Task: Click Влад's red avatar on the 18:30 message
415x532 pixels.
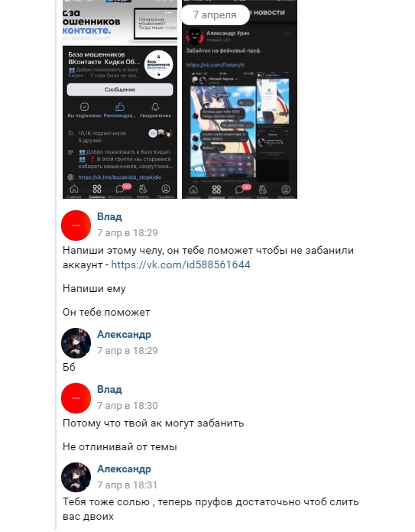Action: [x=76, y=398]
